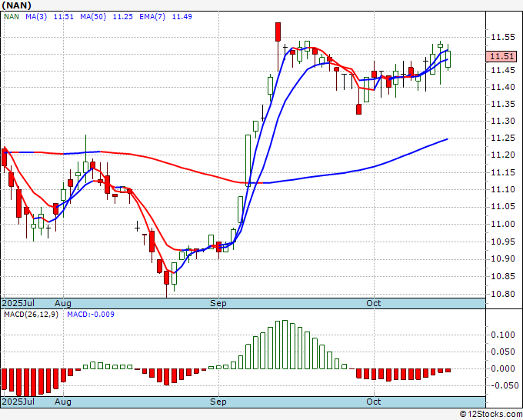Click the 11.45 price axis label
Screen dimensions: 523x420
pyautogui.click(x=503, y=71)
